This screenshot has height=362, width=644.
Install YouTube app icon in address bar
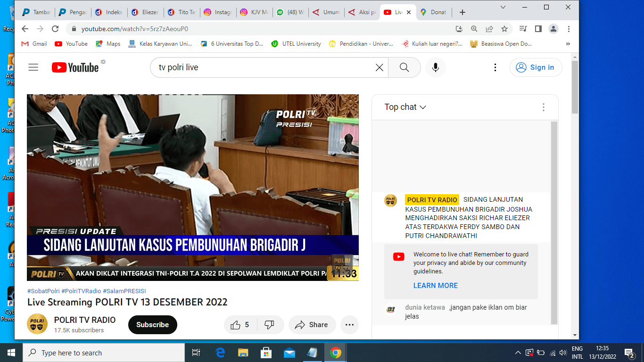[x=459, y=29]
